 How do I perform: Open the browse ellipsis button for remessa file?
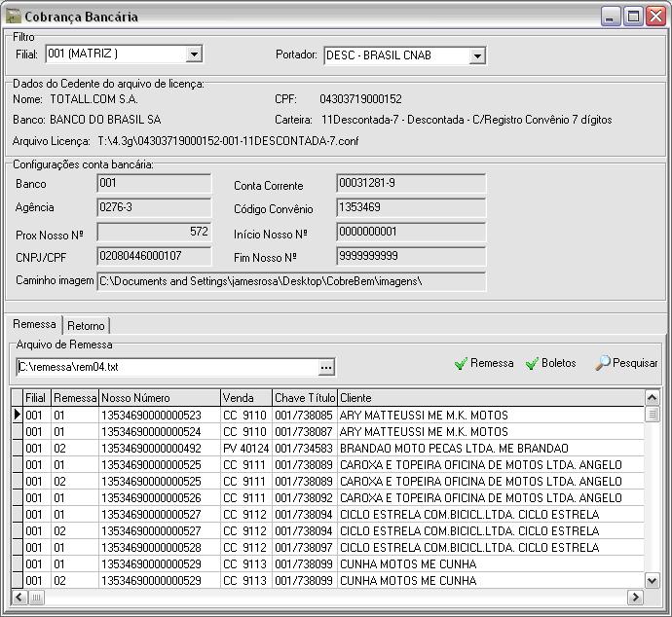coord(326,367)
